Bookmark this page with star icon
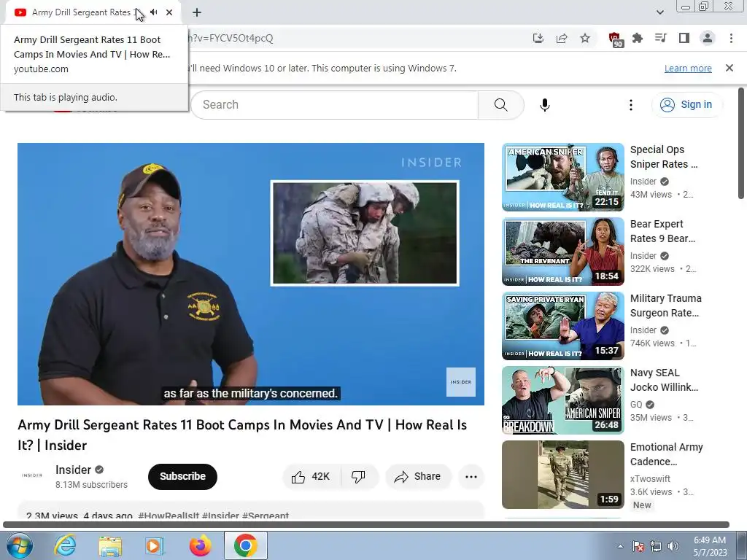Image resolution: width=747 pixels, height=560 pixels. [585, 38]
